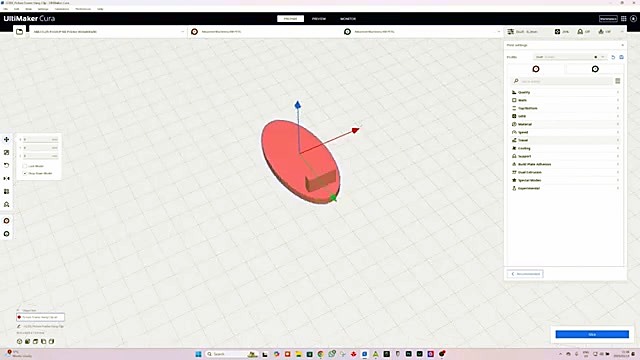Image resolution: width=640 pixels, height=360 pixels.
Task: Click the X position input field
Action: pyautogui.click(x=40, y=140)
